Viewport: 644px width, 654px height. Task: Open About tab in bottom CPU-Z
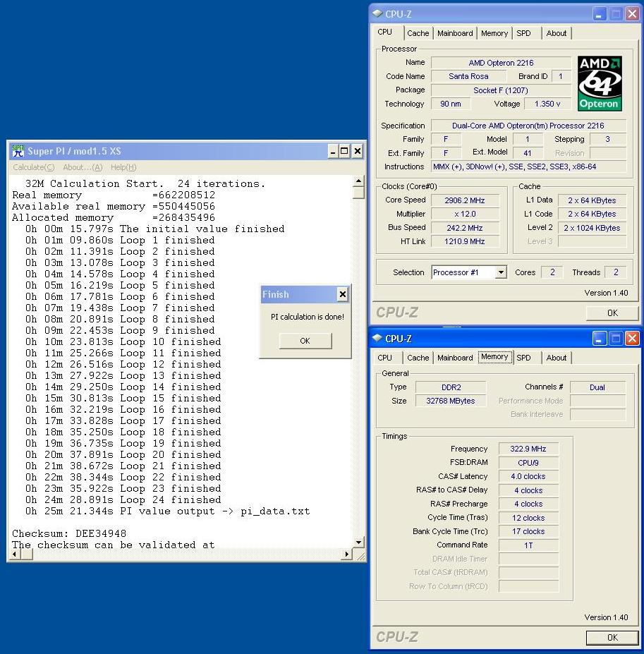coord(557,358)
